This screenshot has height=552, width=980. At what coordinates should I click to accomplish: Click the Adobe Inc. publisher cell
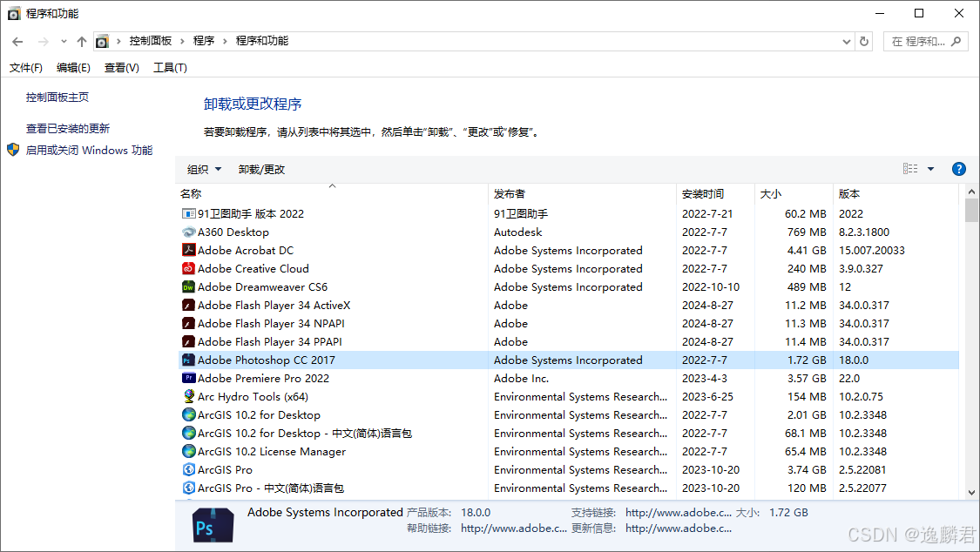521,378
